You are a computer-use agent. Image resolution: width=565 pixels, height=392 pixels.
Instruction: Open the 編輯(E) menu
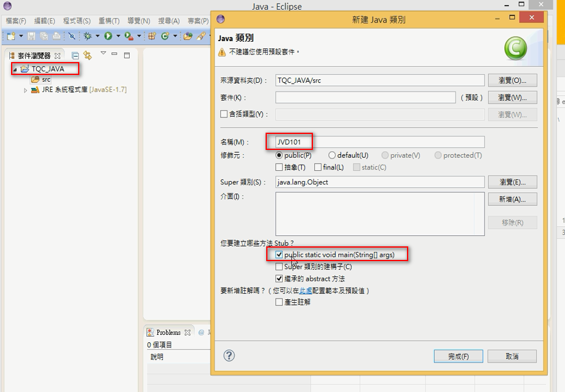(44, 21)
